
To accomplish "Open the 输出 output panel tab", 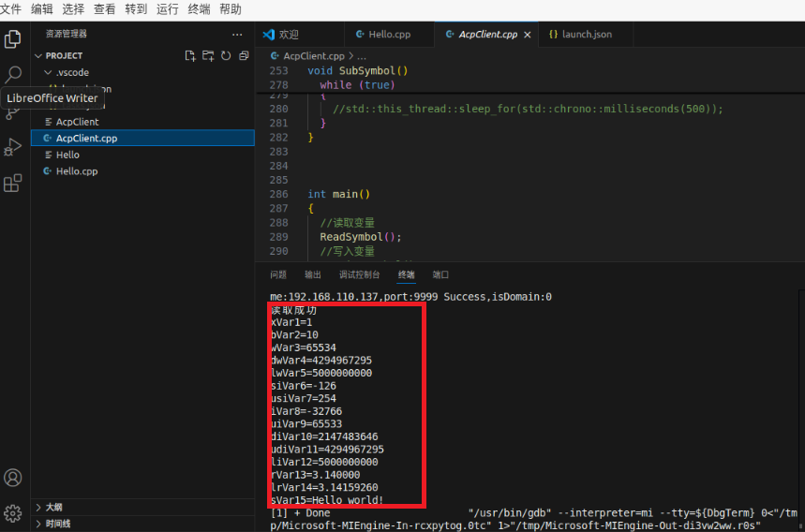I will coord(313,275).
